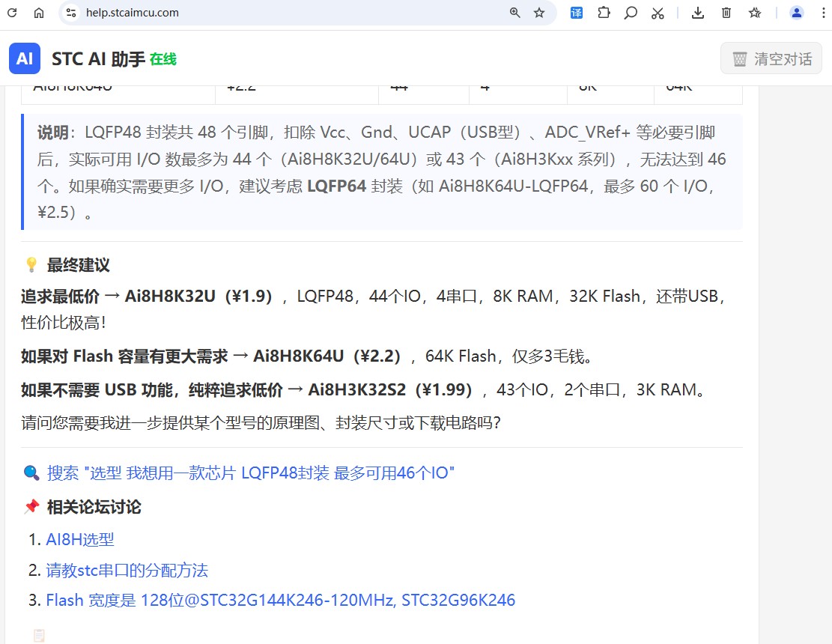Open the blue translate extension icon

coord(576,13)
